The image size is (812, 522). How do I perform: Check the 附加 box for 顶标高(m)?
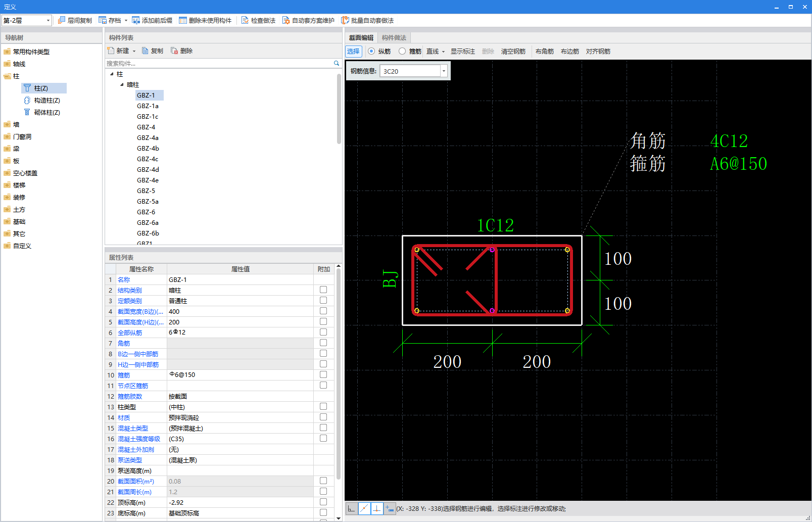pos(323,502)
